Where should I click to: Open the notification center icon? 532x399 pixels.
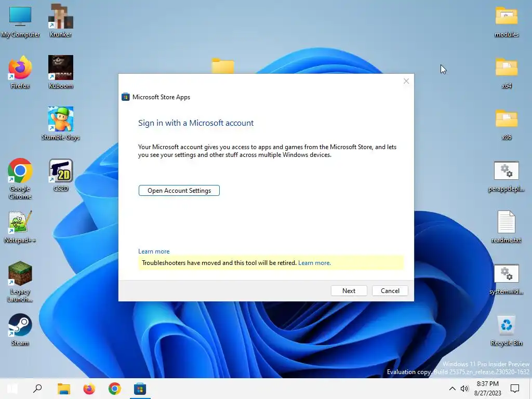tap(515, 389)
